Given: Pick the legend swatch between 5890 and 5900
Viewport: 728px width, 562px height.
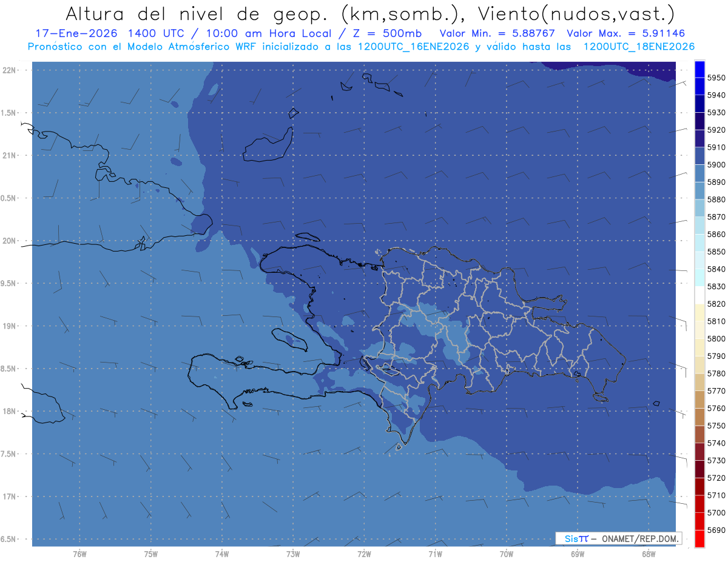Looking at the screenshot, I should pos(699,173).
